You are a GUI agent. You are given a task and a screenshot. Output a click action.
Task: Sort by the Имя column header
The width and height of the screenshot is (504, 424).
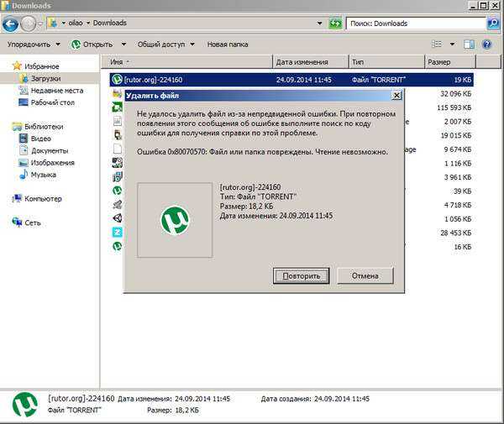(187, 62)
